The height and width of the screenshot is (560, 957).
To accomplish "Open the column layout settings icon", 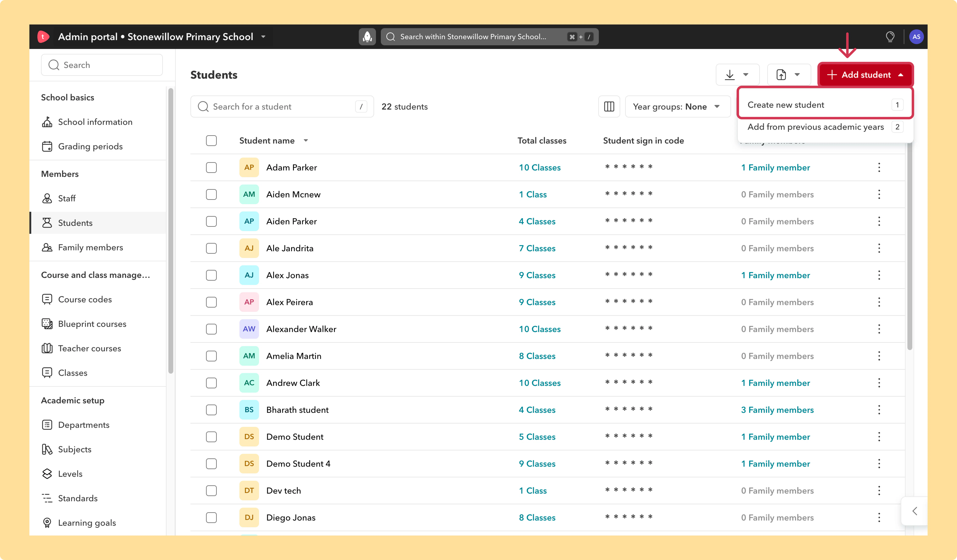I will coord(609,107).
